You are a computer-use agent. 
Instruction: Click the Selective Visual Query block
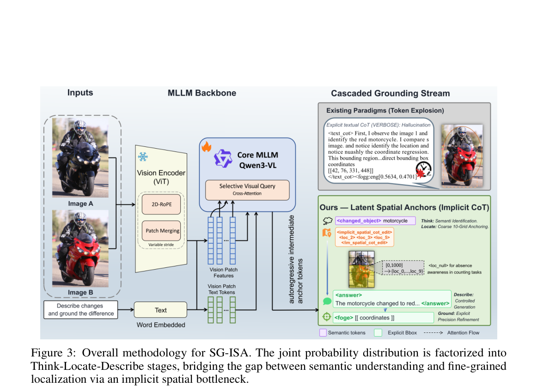(247, 190)
